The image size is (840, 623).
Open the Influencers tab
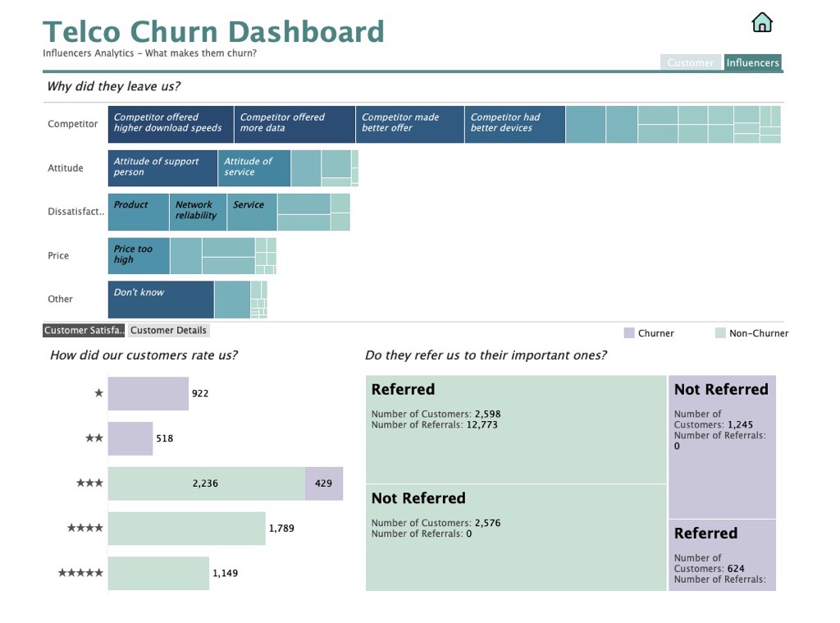(x=752, y=62)
